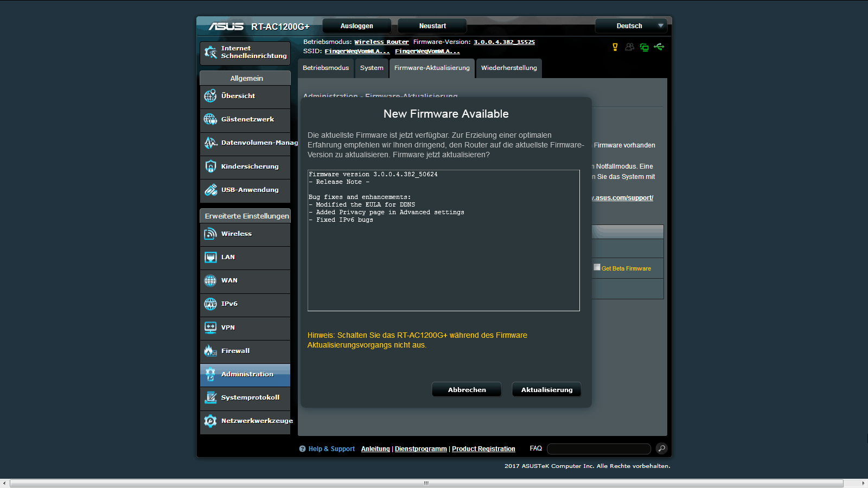Screen dimensions: 868x488
Task: Click 'Firmware version 3.0.0.4.382_50624' text
Action: [373, 175]
